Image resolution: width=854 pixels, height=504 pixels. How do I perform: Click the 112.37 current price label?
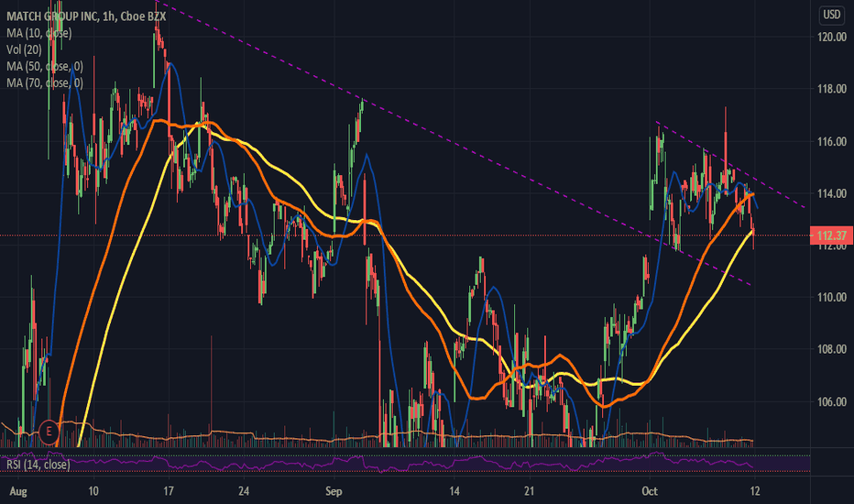pos(832,236)
